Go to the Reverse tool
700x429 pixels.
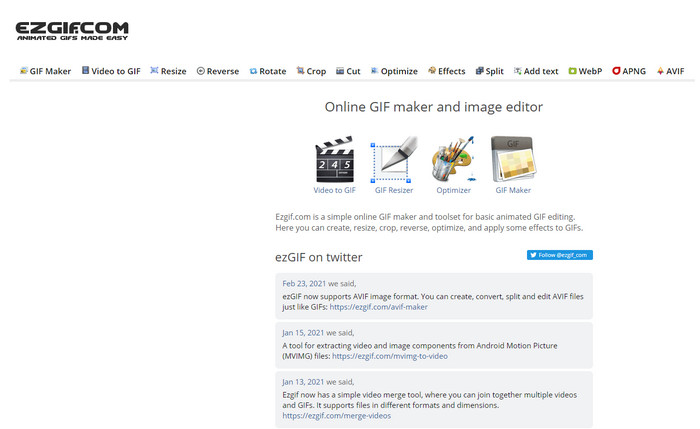click(x=218, y=71)
